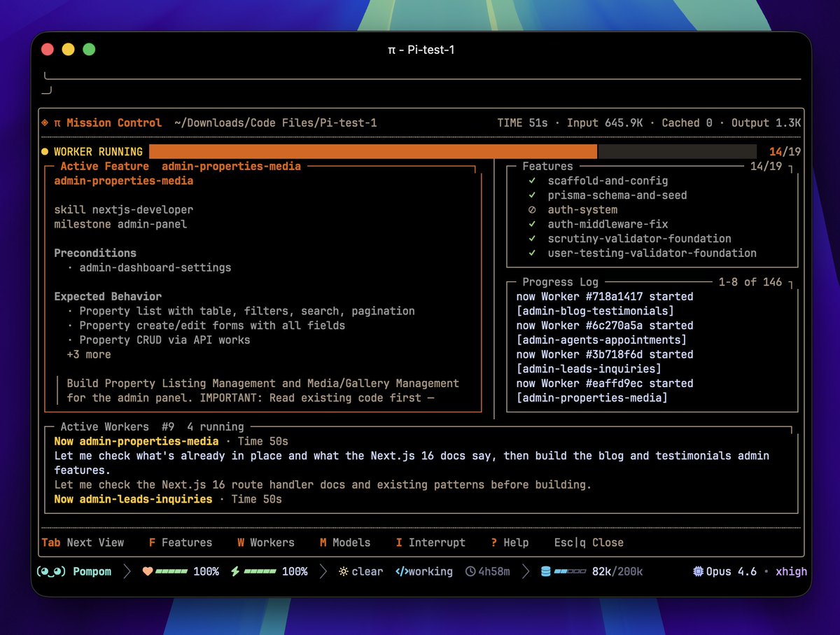
Task: Select the prisma-schema-and-seed feature
Action: (x=617, y=195)
